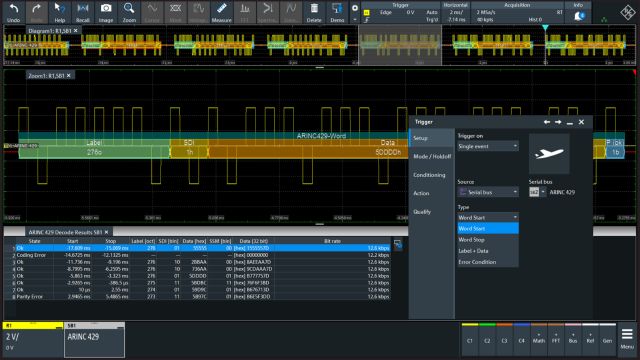The image size is (640, 360).
Task: Open the R1 2 V/ signal box
Action: pos(33,339)
